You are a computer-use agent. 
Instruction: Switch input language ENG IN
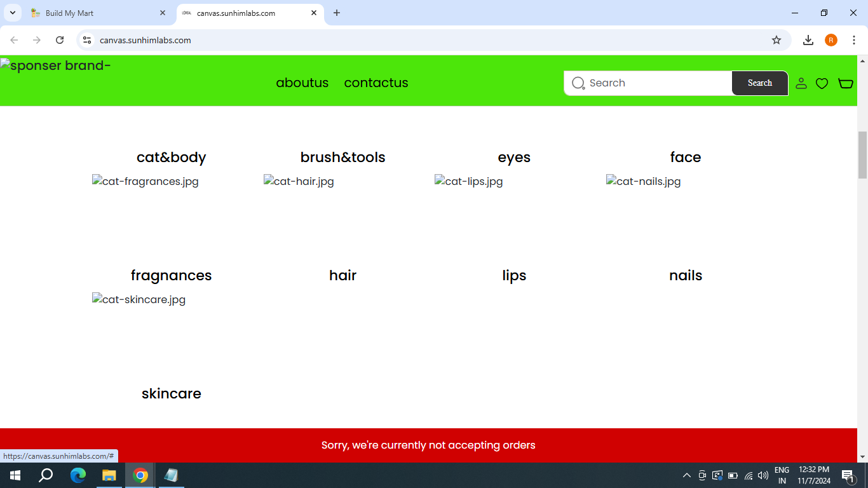(782, 475)
